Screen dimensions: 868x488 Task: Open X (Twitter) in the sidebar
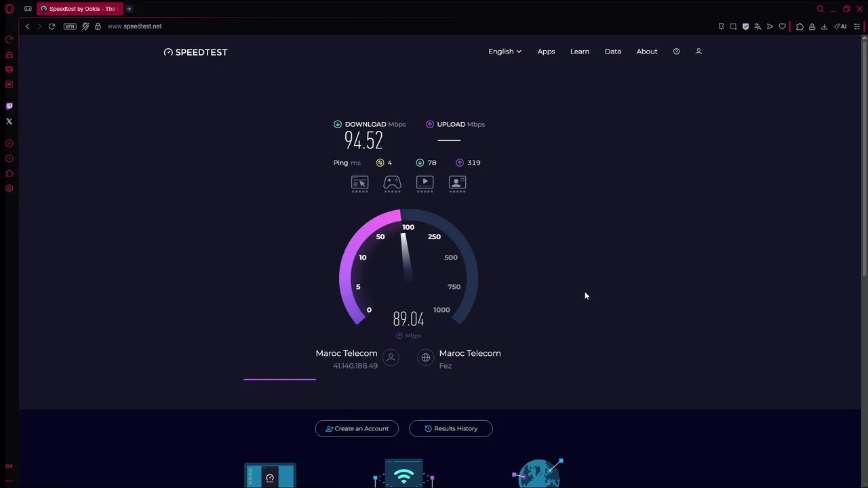[x=9, y=121]
